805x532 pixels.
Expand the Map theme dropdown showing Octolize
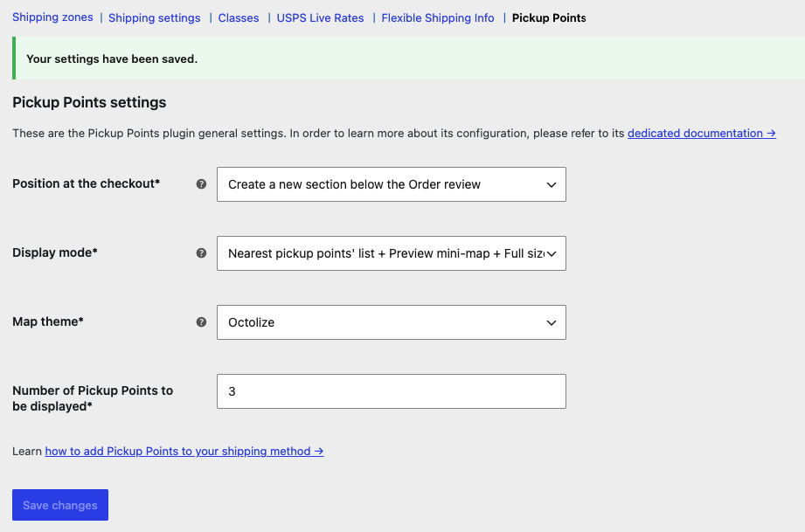point(392,322)
